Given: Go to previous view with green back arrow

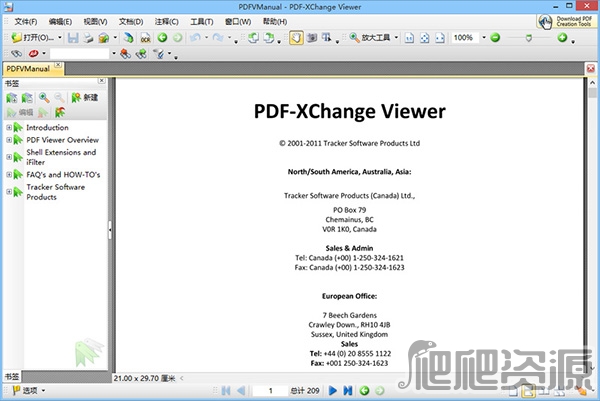Looking at the screenshot, I should 162,37.
